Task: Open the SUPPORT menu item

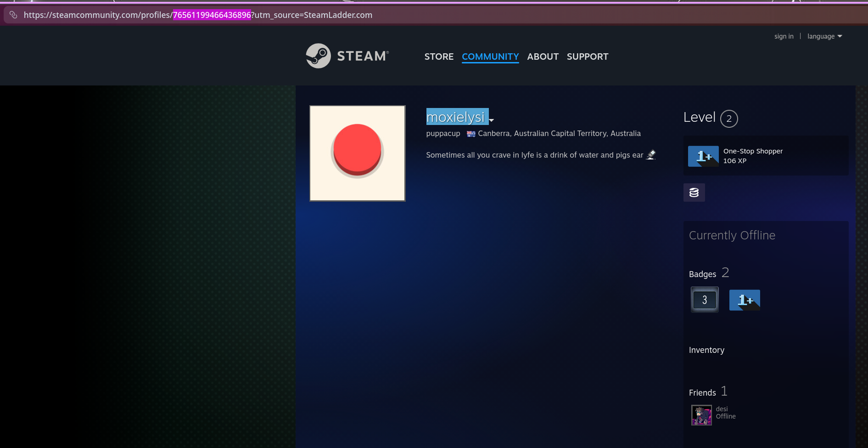Action: pyautogui.click(x=587, y=57)
